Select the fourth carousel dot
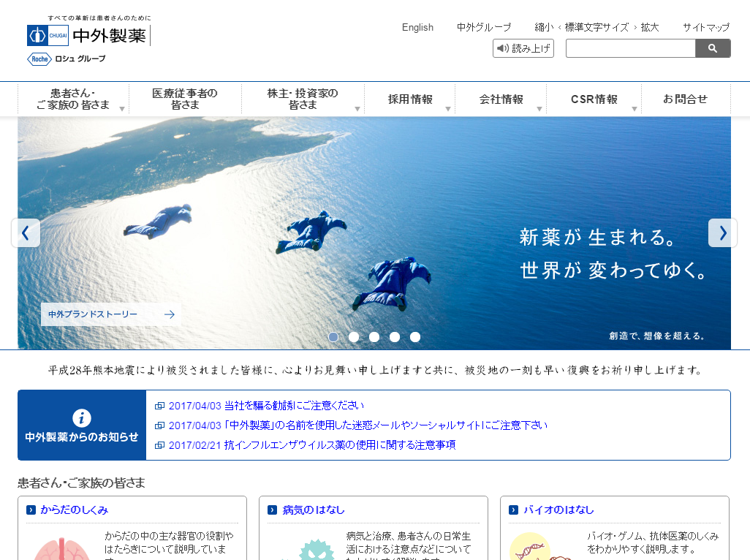 pos(395,337)
